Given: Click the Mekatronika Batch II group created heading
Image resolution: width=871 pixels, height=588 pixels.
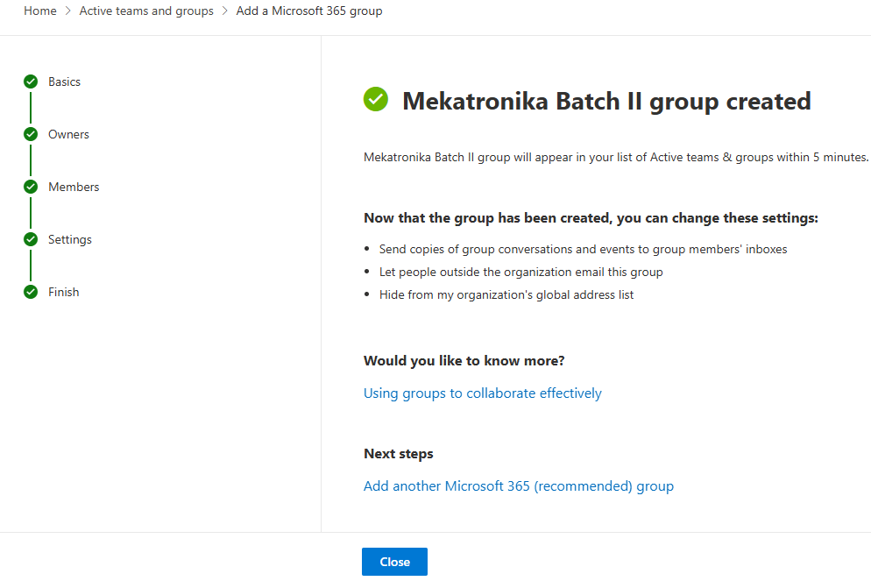Looking at the screenshot, I should [x=605, y=102].
